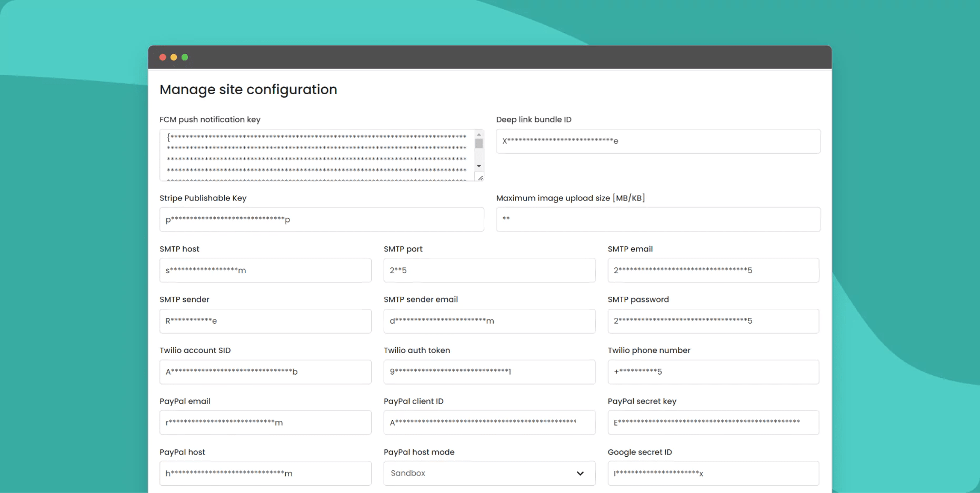Click the yellow minimize window dot
This screenshot has width=980, height=493.
point(174,57)
